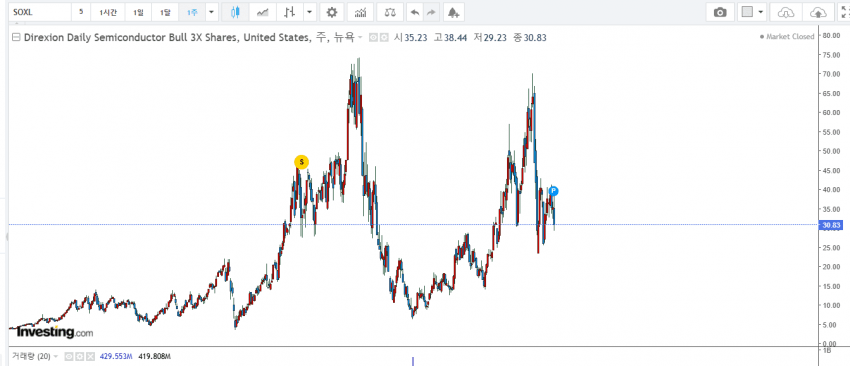Click the undo arrow
850x366 pixels.
pyautogui.click(x=414, y=12)
